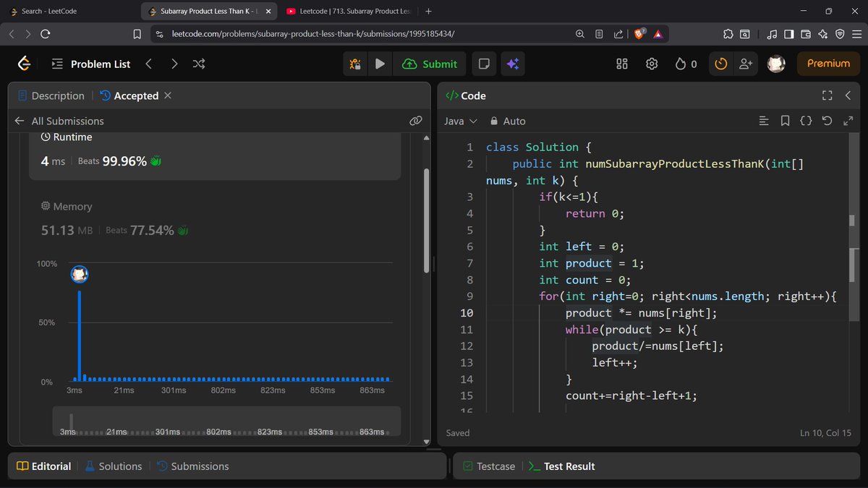Click the zoom magnifier icon in address bar
The image size is (868, 488).
click(579, 34)
